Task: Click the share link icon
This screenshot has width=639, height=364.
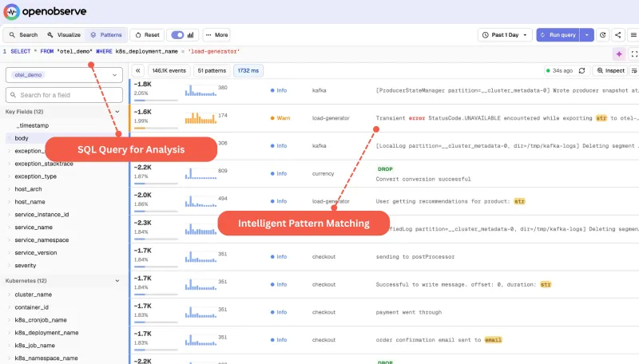Action: [617, 35]
